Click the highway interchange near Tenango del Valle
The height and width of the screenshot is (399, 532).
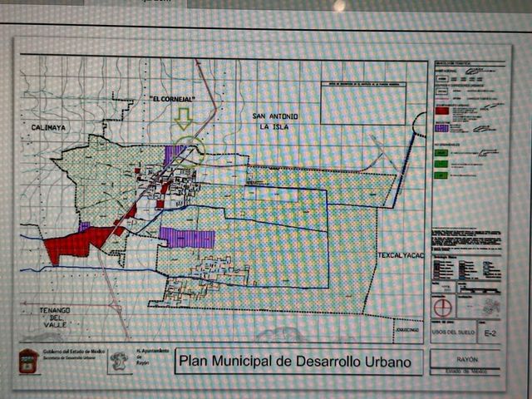[x=116, y=307]
